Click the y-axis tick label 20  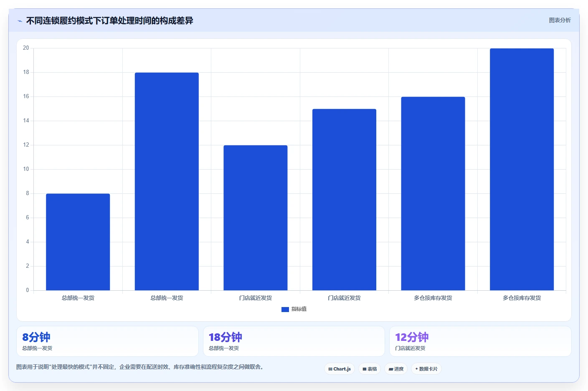(x=26, y=48)
